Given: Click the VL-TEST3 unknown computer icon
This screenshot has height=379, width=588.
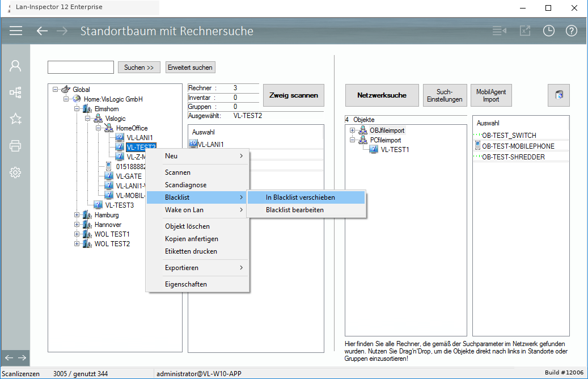Looking at the screenshot, I should [x=98, y=205].
